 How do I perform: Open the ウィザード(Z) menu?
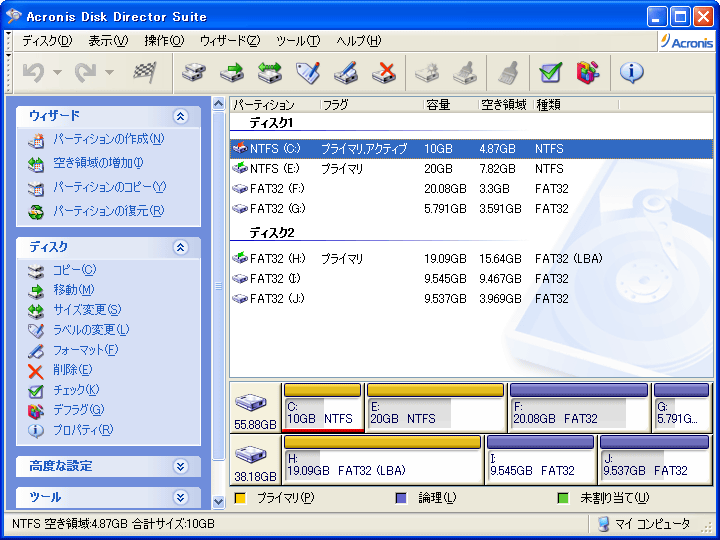tap(230, 41)
